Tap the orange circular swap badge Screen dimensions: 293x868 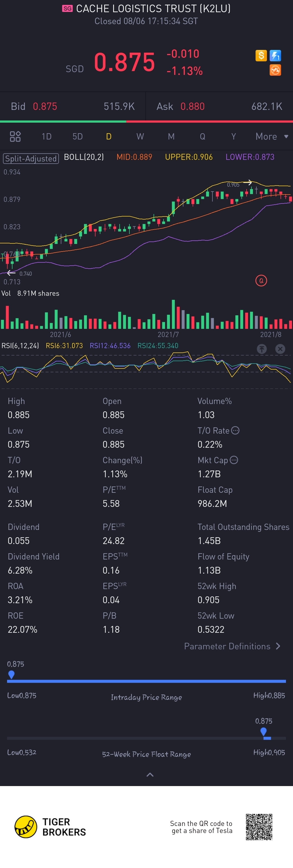(275, 70)
